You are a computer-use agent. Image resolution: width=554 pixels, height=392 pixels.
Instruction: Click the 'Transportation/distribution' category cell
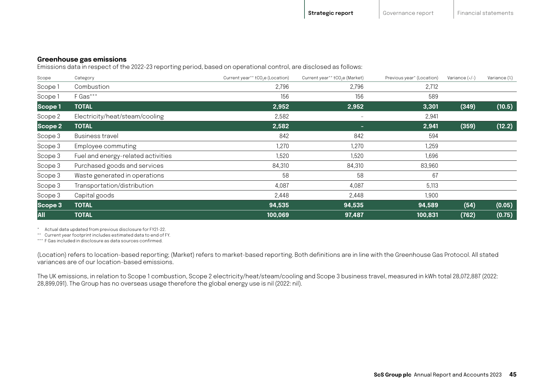pyautogui.click(x=114, y=186)
